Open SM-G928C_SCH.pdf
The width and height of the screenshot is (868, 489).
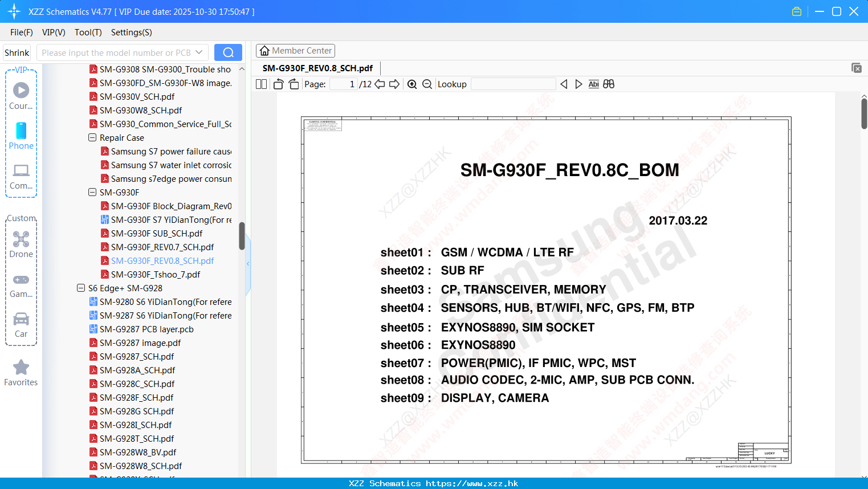[132, 384]
